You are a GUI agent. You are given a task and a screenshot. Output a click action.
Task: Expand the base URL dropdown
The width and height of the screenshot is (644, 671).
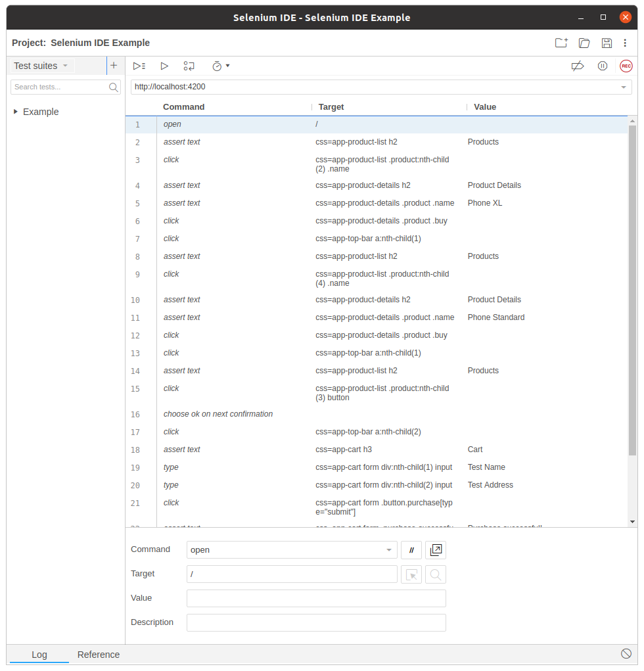click(x=623, y=87)
